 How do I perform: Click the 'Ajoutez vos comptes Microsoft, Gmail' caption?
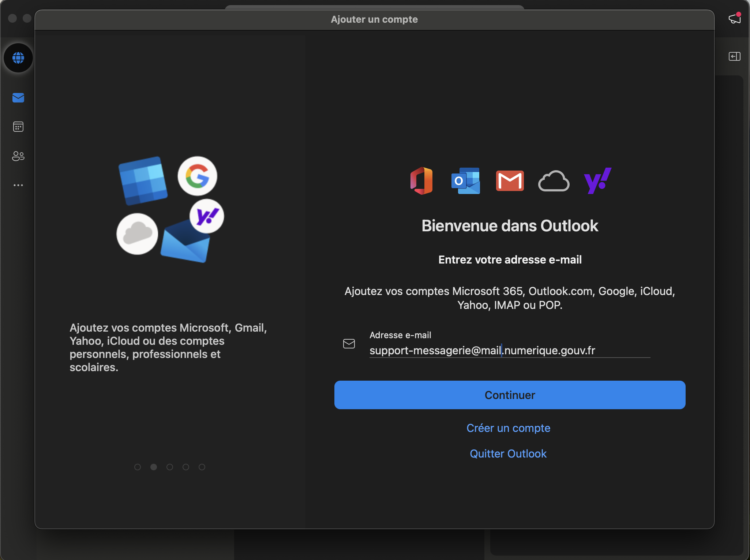[168, 347]
